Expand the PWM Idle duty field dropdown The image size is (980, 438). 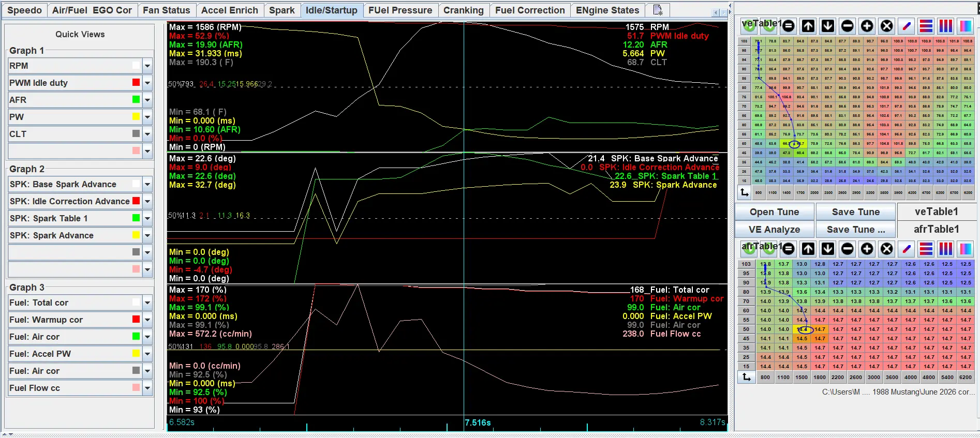[147, 83]
